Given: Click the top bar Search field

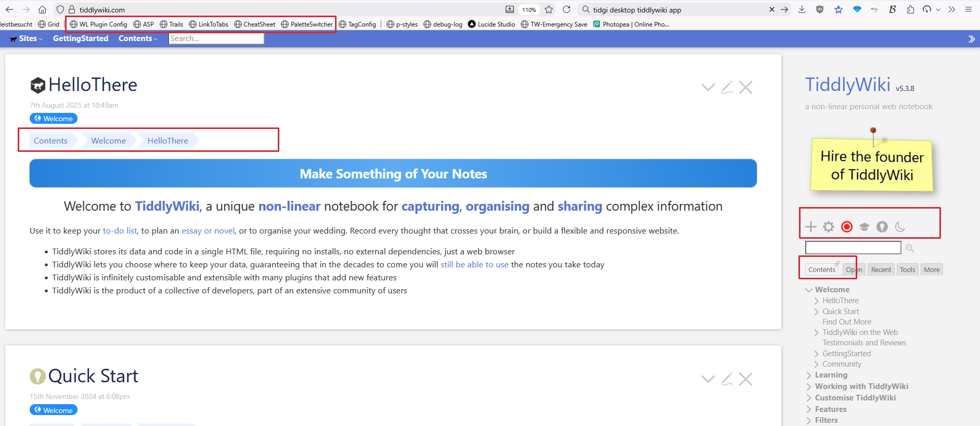Looking at the screenshot, I should tap(216, 38).
